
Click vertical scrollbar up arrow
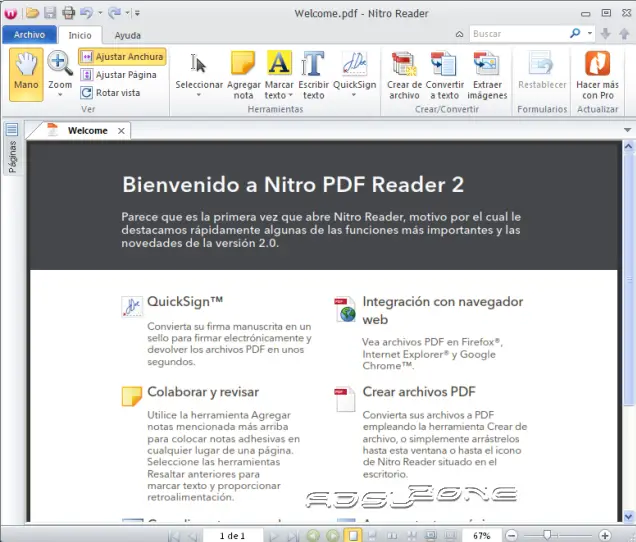[628, 146]
